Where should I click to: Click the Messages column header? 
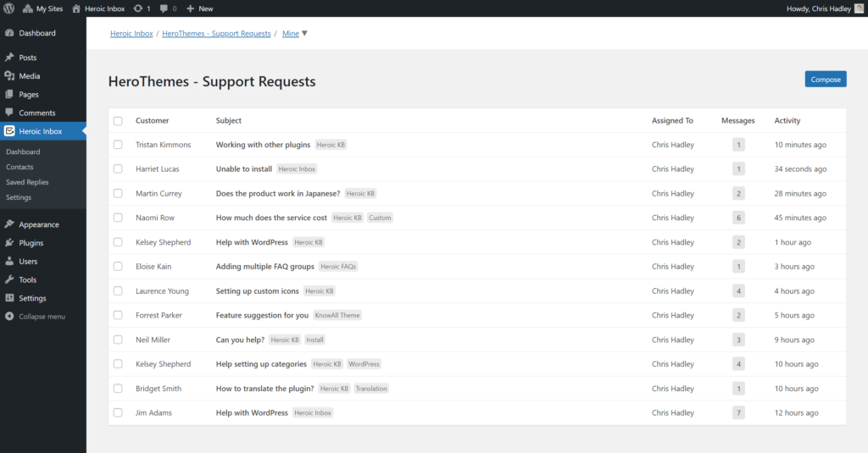738,120
